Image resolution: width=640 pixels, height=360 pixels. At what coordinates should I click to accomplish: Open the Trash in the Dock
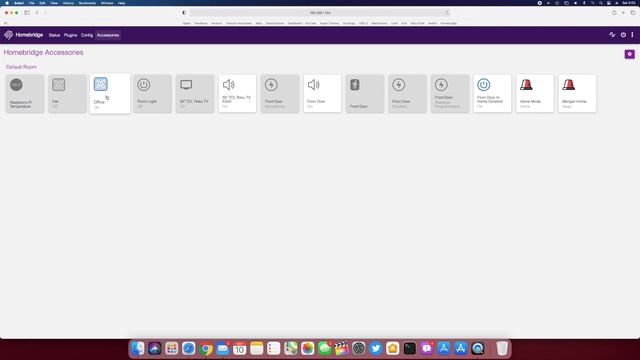tap(502, 348)
